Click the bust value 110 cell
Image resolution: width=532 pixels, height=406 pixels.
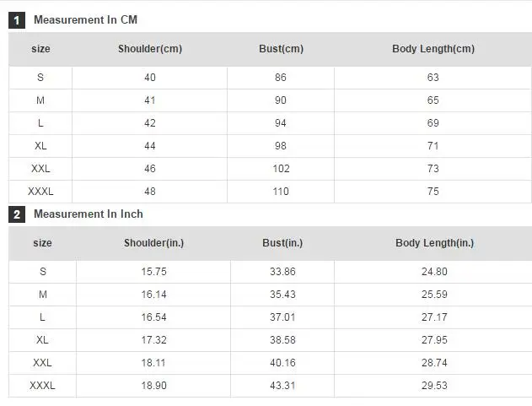click(281, 192)
